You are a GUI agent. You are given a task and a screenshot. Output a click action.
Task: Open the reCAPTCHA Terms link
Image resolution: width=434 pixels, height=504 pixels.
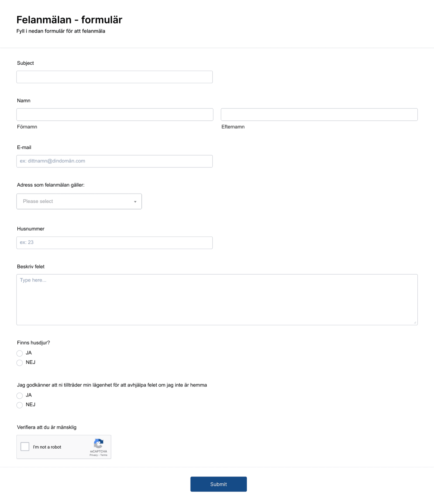(x=104, y=455)
